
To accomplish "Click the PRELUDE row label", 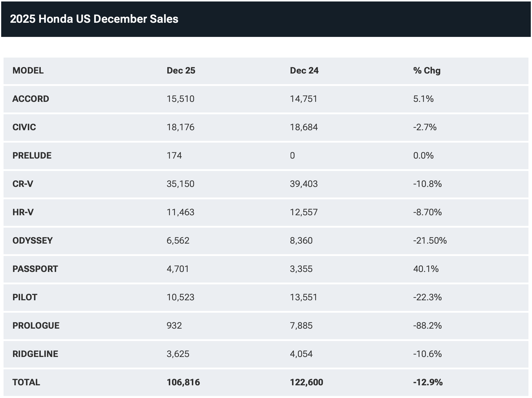I will tap(32, 156).
